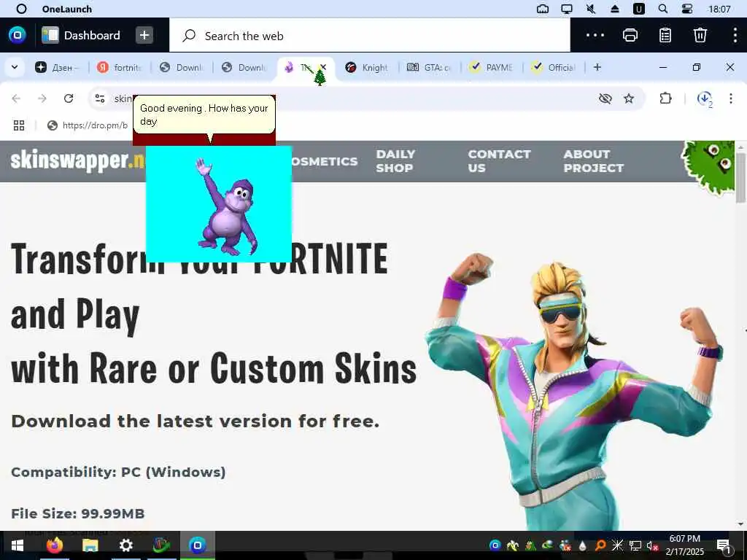The width and height of the screenshot is (747, 560).
Task: Click the printer icon in OneLaunch bar
Action: (x=630, y=35)
